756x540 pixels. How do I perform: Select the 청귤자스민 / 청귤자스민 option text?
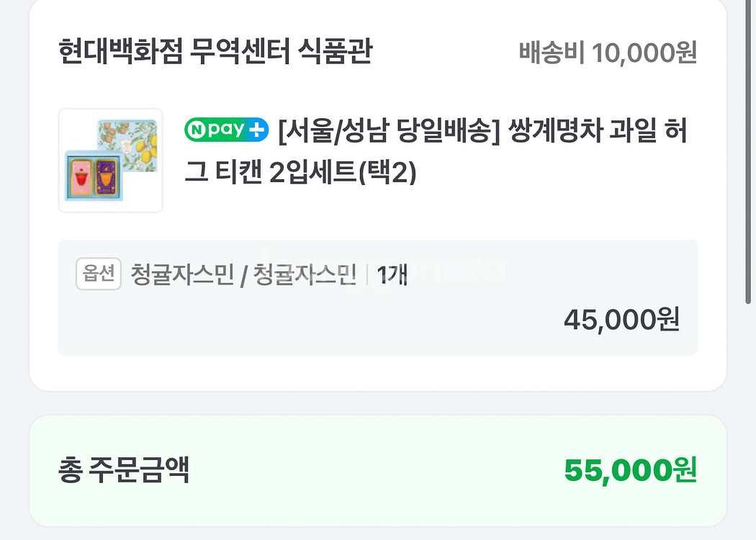[243, 275]
